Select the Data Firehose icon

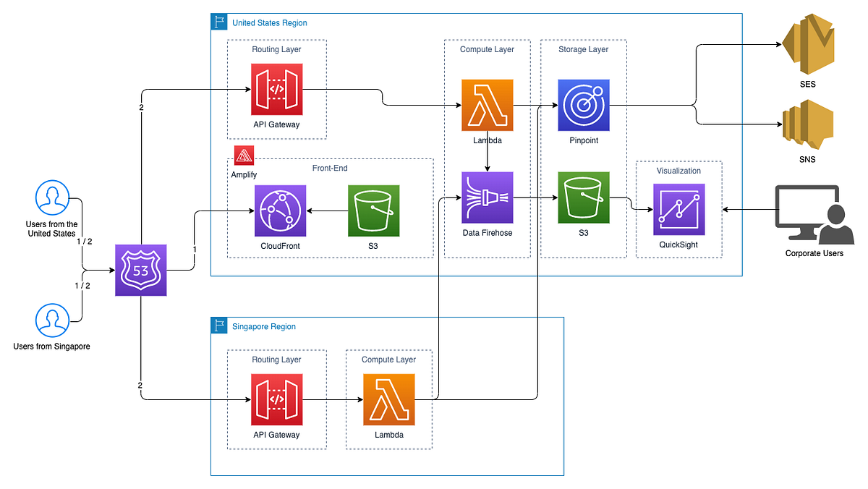click(x=488, y=197)
